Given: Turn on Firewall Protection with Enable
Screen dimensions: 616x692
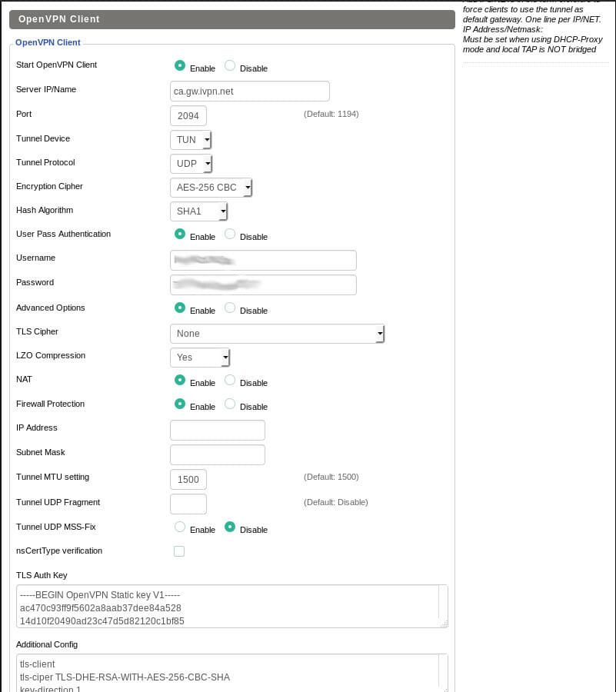Looking at the screenshot, I should [x=180, y=404].
